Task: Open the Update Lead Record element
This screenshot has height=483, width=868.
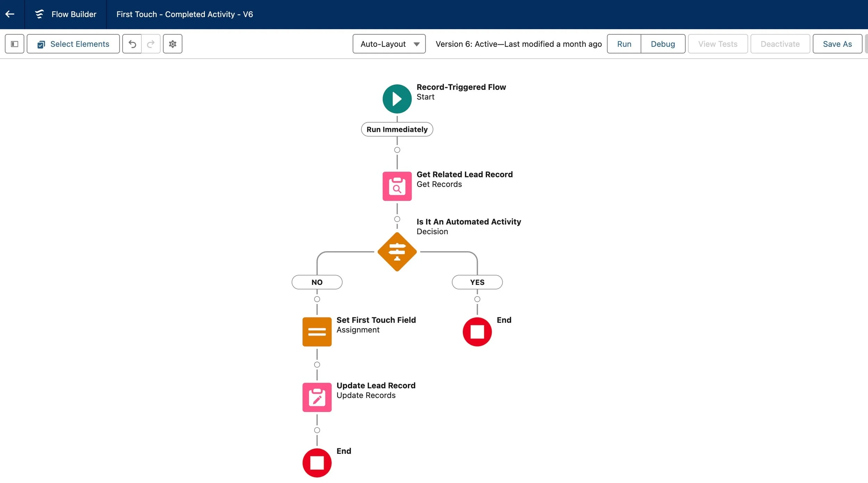Action: pyautogui.click(x=316, y=397)
